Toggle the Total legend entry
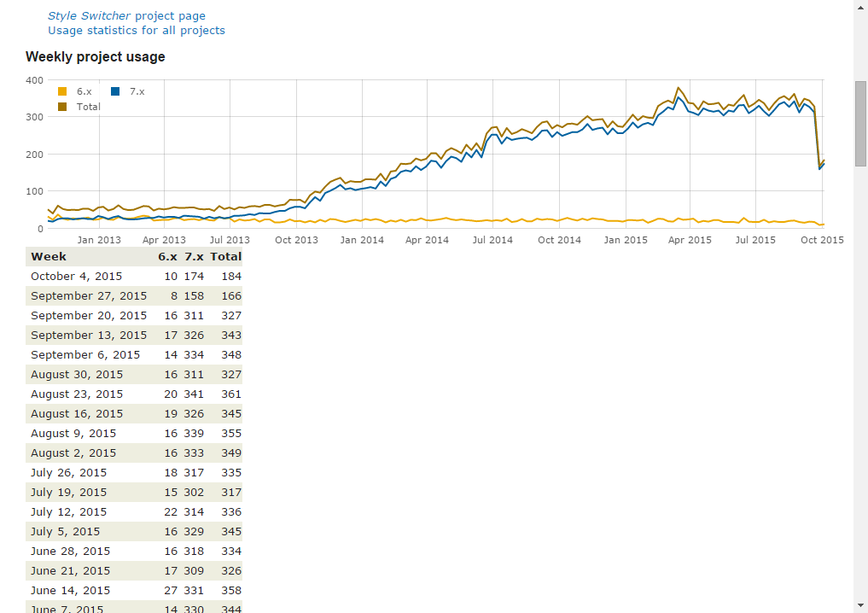Screen dimensions: 868x613 pos(61,106)
